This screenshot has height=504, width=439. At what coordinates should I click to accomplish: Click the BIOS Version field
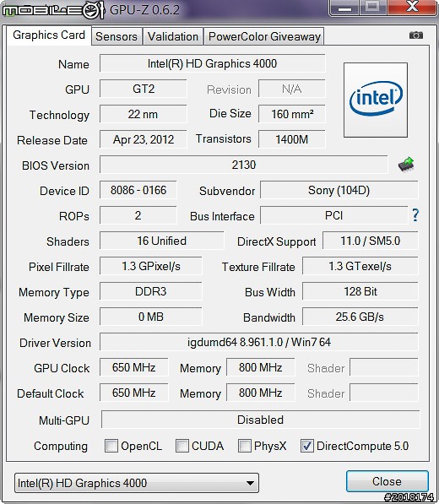click(244, 165)
